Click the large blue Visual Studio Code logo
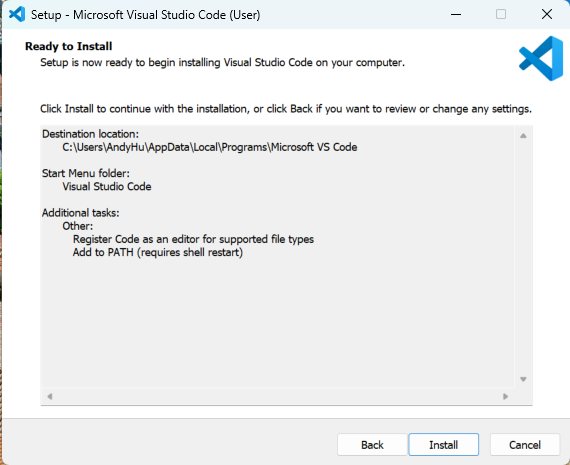 pos(541,58)
